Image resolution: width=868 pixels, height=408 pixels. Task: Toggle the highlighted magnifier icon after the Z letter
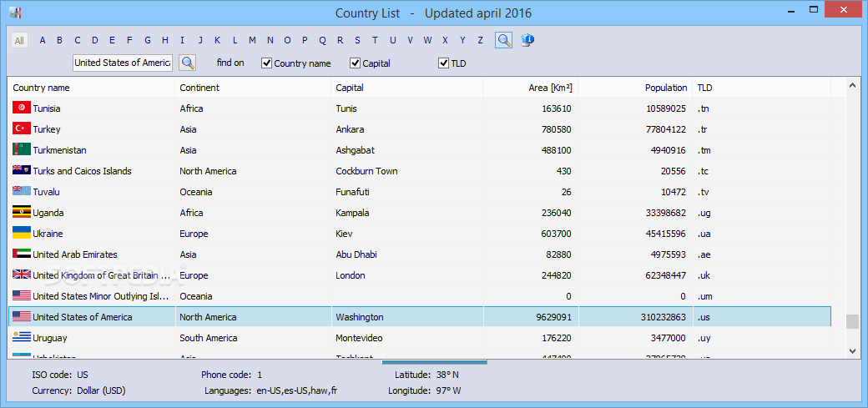[503, 40]
